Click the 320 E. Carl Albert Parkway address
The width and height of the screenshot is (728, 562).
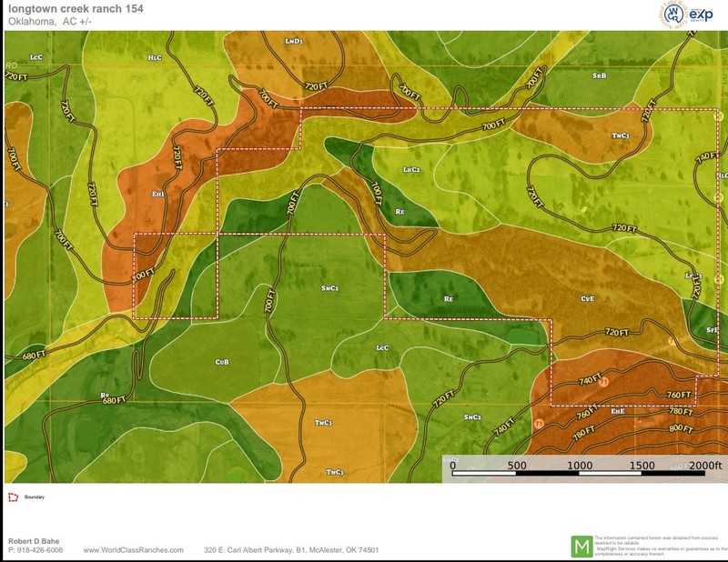[x=291, y=550]
